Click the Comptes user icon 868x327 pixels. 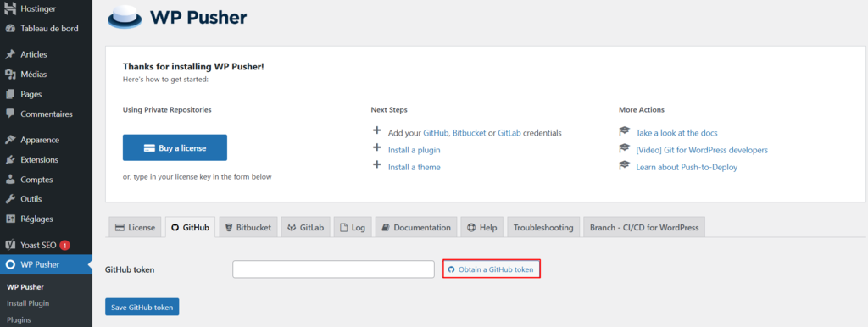click(10, 180)
